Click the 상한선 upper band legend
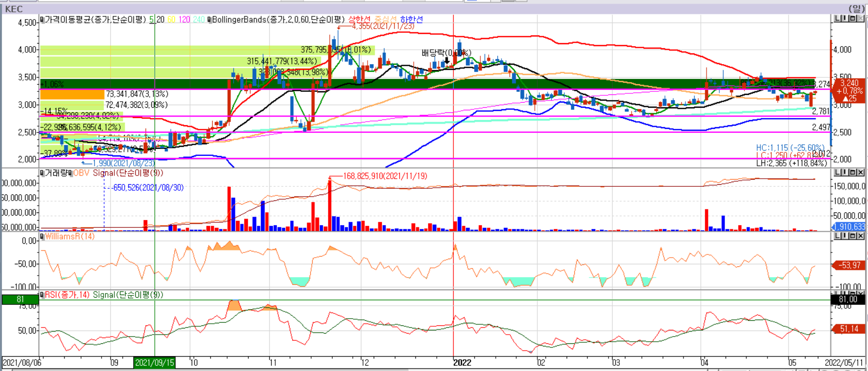868x371 pixels. (359, 19)
